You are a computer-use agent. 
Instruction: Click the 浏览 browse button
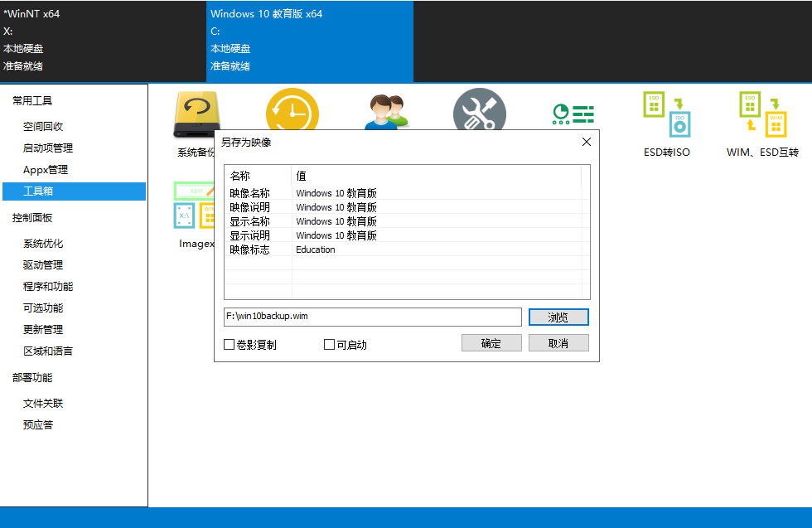(558, 317)
